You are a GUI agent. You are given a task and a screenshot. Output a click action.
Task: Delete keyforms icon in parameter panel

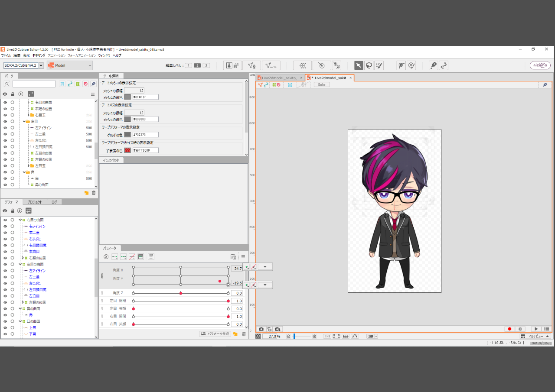click(x=132, y=257)
